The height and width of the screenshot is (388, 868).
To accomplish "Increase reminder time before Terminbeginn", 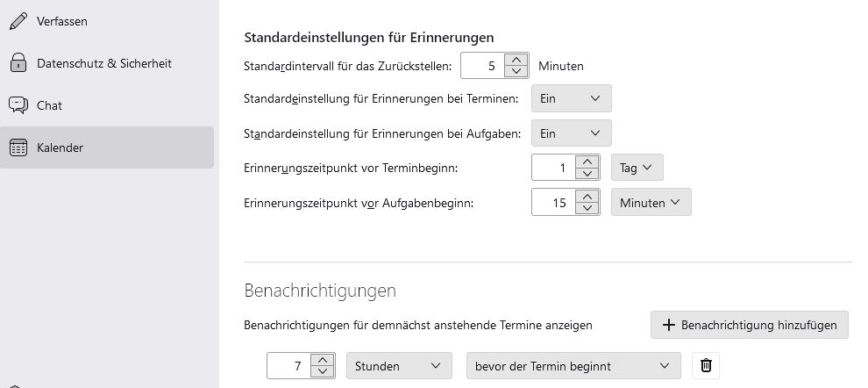I will pyautogui.click(x=587, y=161).
